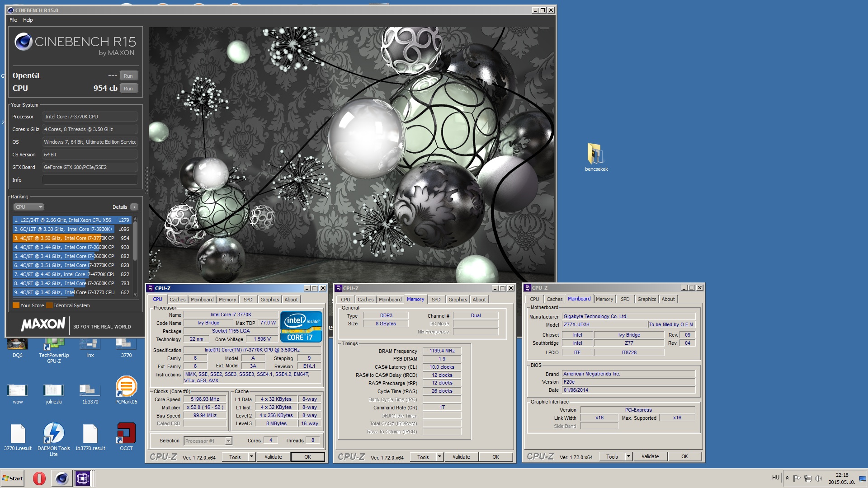Open Memory tab in first CPU-Z window
The image size is (868, 488).
click(x=227, y=300)
